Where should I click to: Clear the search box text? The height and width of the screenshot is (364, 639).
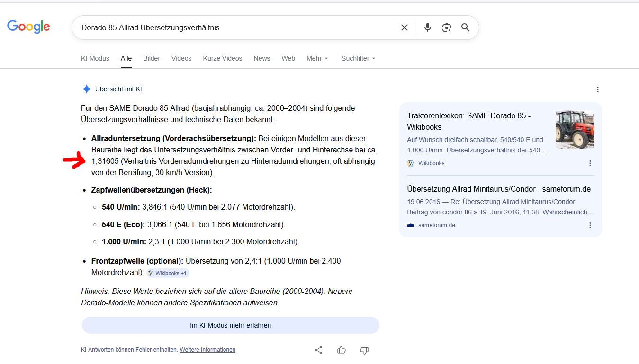pos(404,27)
